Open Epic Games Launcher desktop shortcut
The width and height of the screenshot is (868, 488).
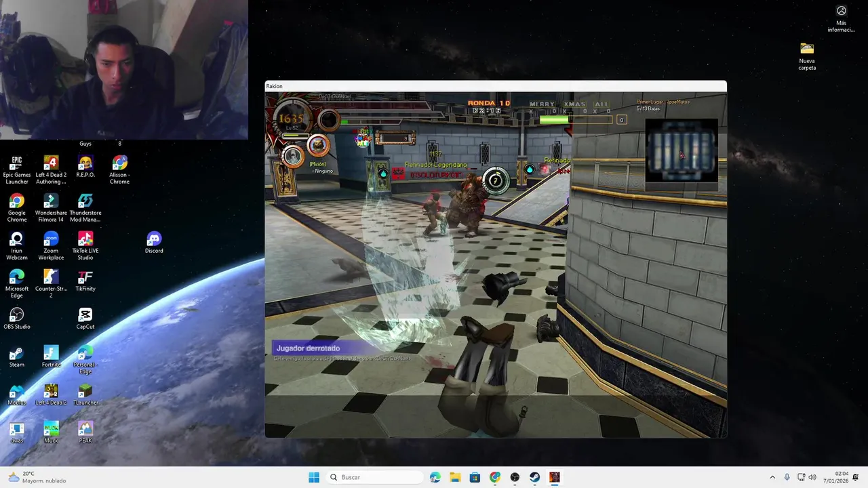17,170
